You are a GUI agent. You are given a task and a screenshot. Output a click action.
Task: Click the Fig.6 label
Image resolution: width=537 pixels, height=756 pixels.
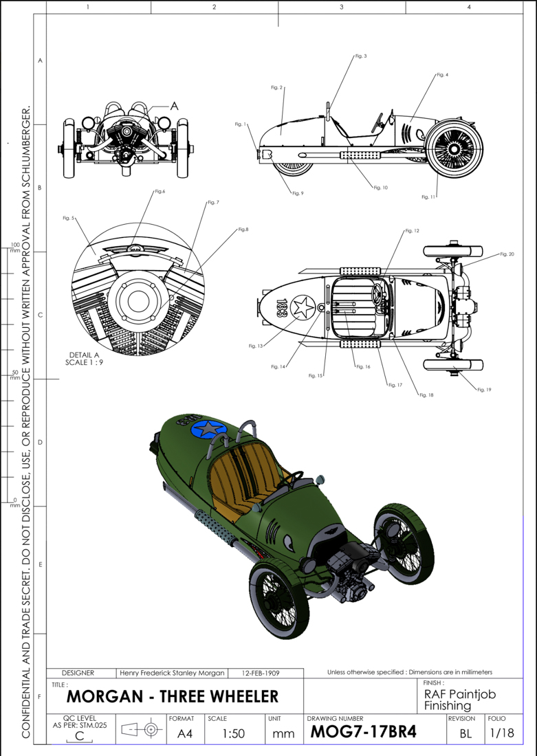coord(160,192)
